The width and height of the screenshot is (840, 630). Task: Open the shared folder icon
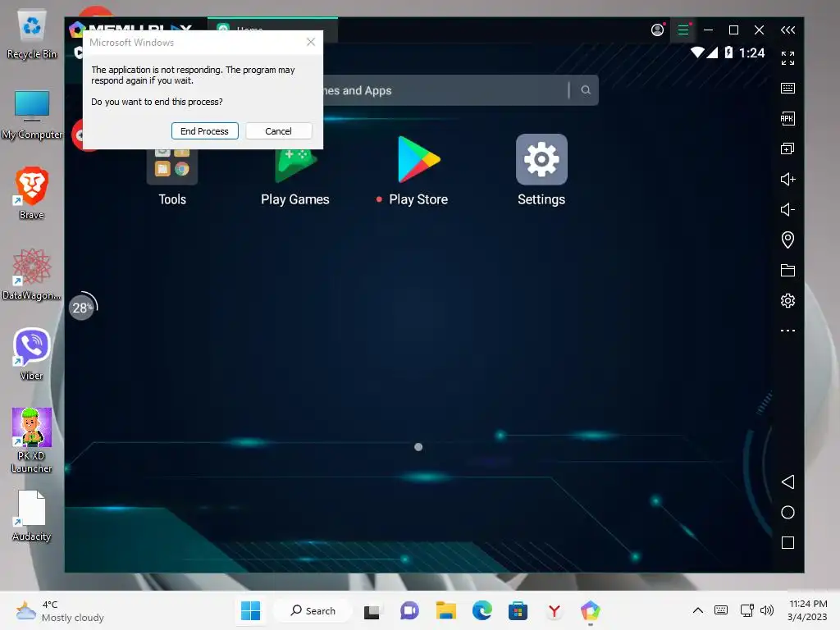coord(787,270)
